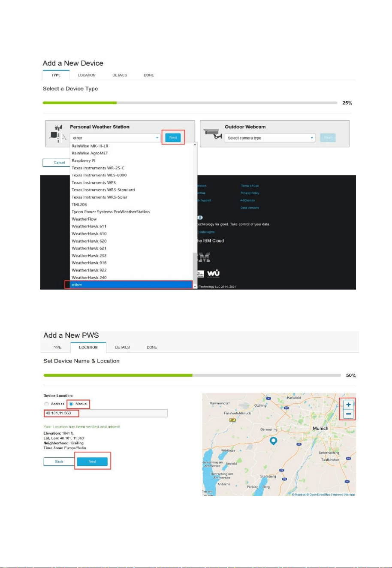Click the Back button
Screen dimensions: 392x568
pos(59,462)
